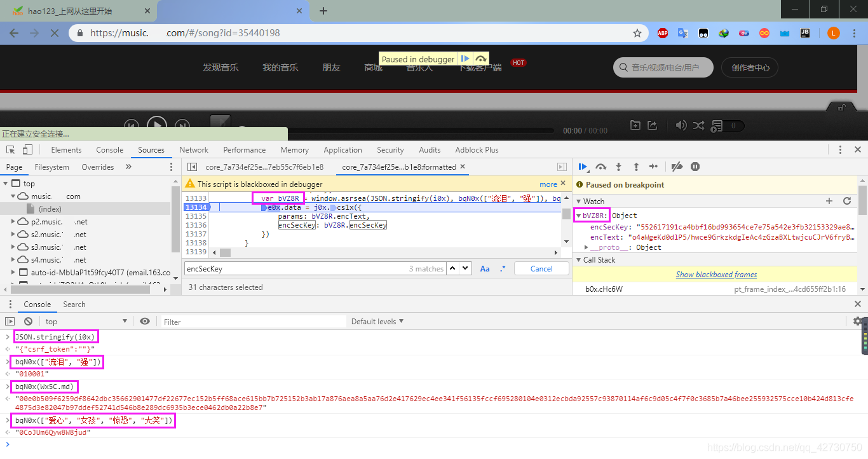Deactivate breakpoints toggle

click(677, 167)
